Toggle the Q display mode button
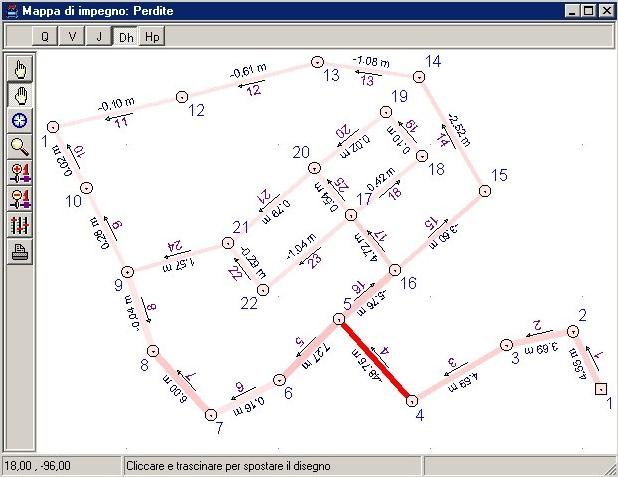 [45, 36]
